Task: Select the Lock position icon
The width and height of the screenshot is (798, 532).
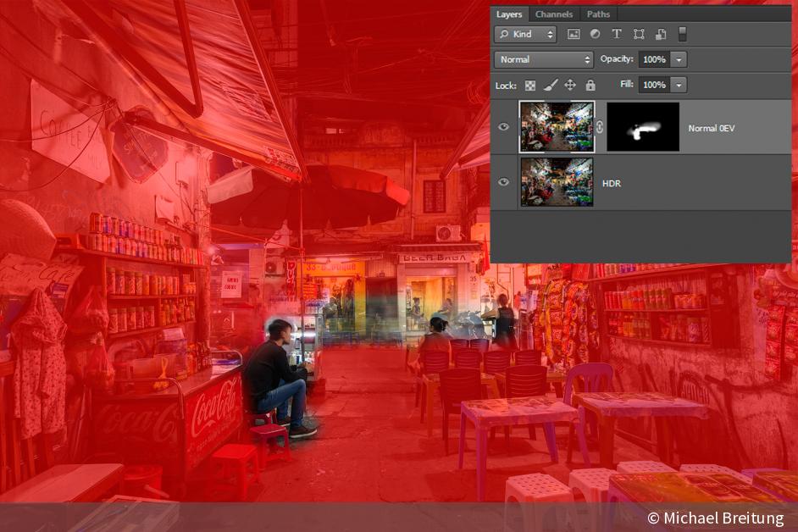Action: tap(569, 86)
